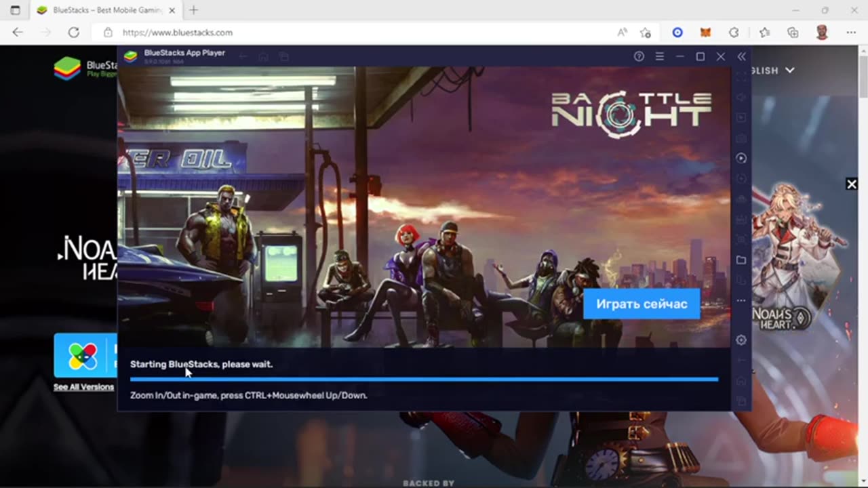This screenshot has width=868, height=488.
Task: Open the BlueStacks hamburger menu
Action: 659,56
